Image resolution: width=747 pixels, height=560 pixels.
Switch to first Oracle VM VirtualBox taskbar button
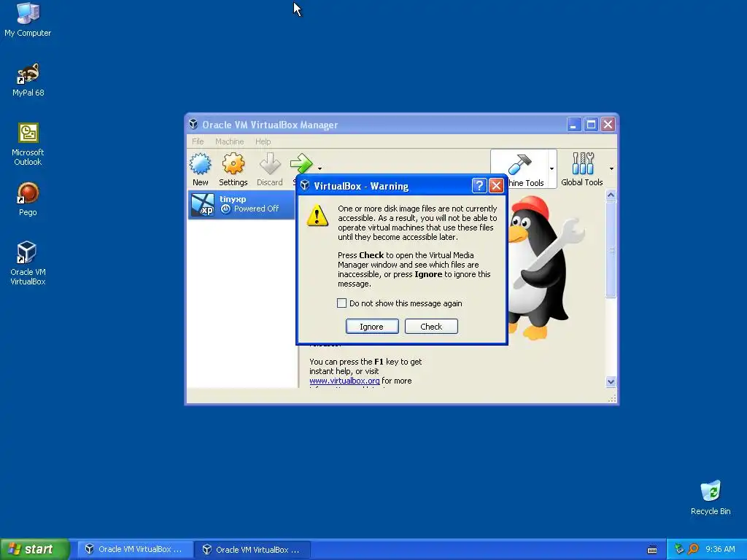pos(135,550)
